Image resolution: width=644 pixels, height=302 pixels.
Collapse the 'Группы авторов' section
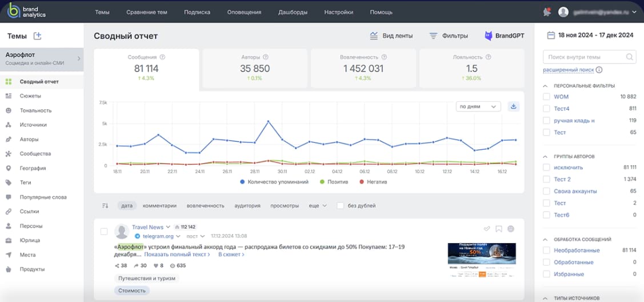544,156
